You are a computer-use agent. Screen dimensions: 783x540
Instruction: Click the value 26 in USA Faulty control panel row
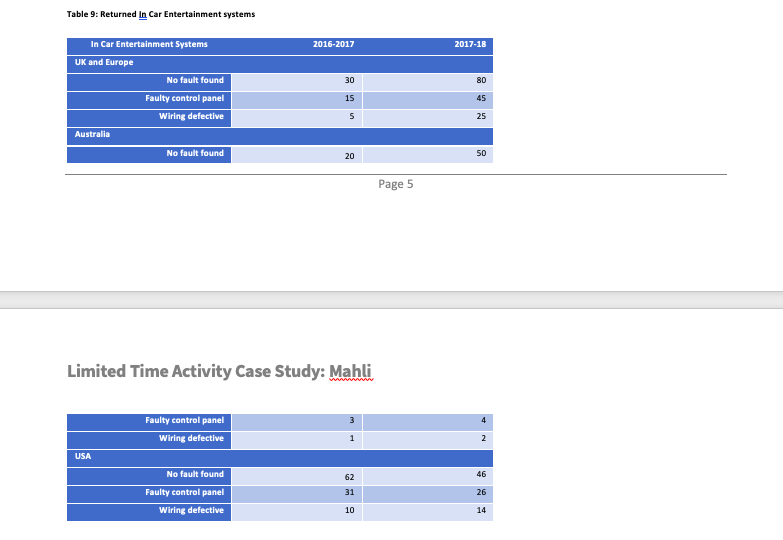click(481, 493)
